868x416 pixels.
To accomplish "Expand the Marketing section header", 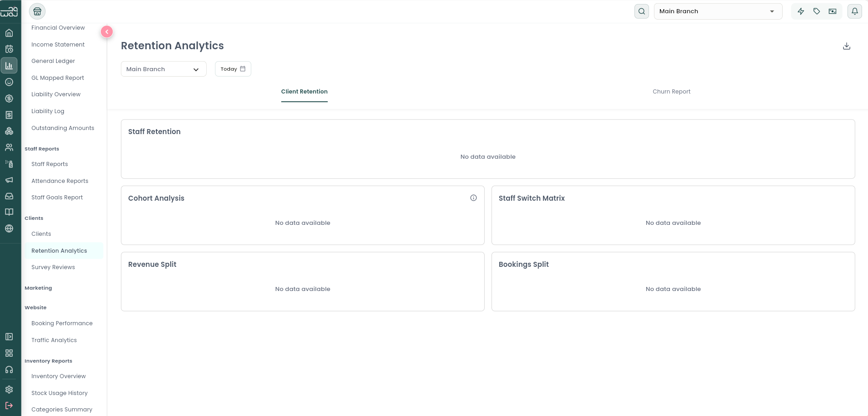I will pyautogui.click(x=38, y=288).
